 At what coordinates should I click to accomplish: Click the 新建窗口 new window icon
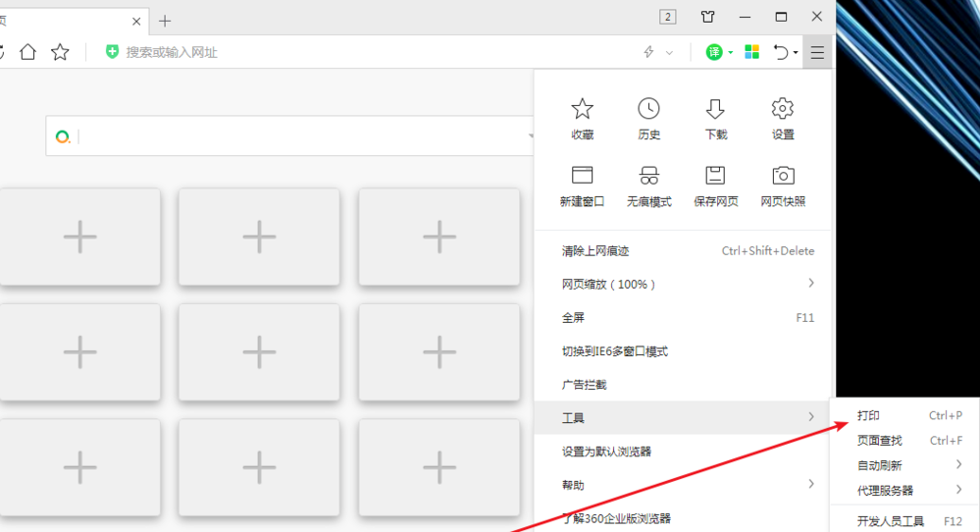coord(582,175)
